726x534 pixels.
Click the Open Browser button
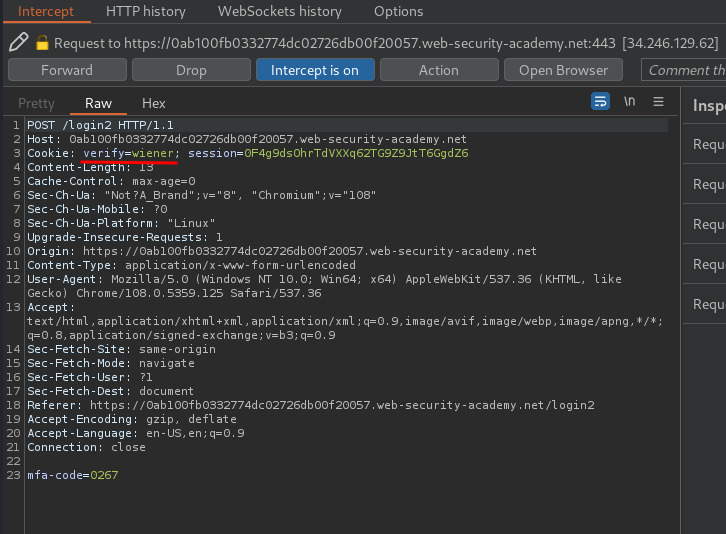563,70
